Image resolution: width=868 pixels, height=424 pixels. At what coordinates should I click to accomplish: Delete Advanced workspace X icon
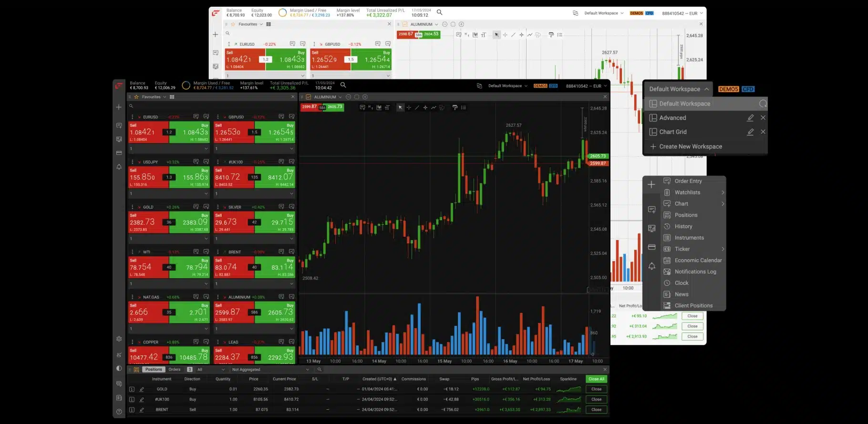point(763,118)
